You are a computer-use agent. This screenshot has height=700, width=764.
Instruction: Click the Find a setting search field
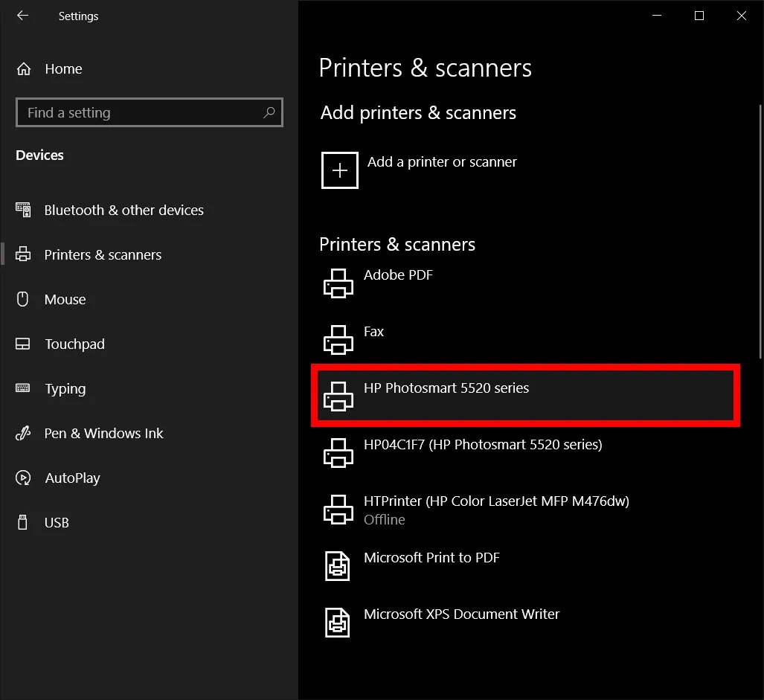(x=134, y=112)
